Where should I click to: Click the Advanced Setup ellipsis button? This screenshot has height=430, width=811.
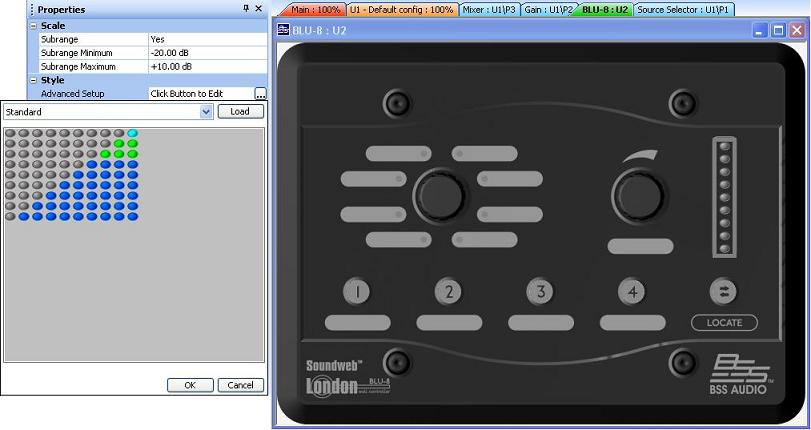click(261, 94)
